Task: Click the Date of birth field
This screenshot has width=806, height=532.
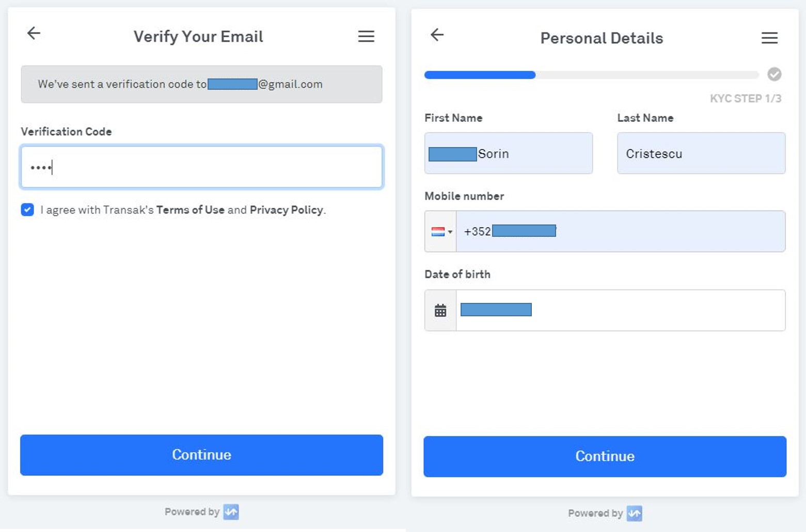Action: point(621,310)
